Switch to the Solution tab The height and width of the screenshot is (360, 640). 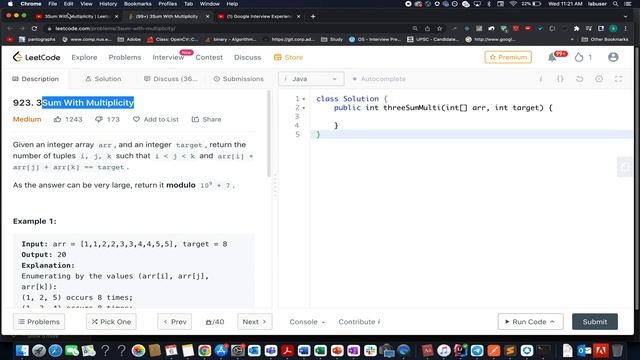point(103,79)
